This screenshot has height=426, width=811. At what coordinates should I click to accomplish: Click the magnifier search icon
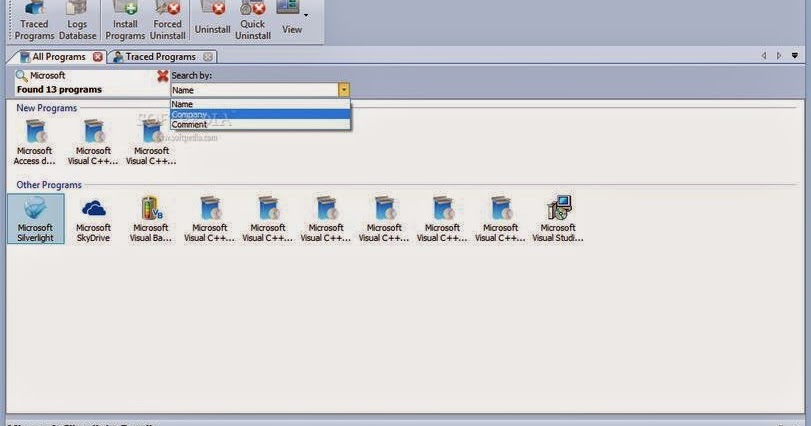coord(21,76)
